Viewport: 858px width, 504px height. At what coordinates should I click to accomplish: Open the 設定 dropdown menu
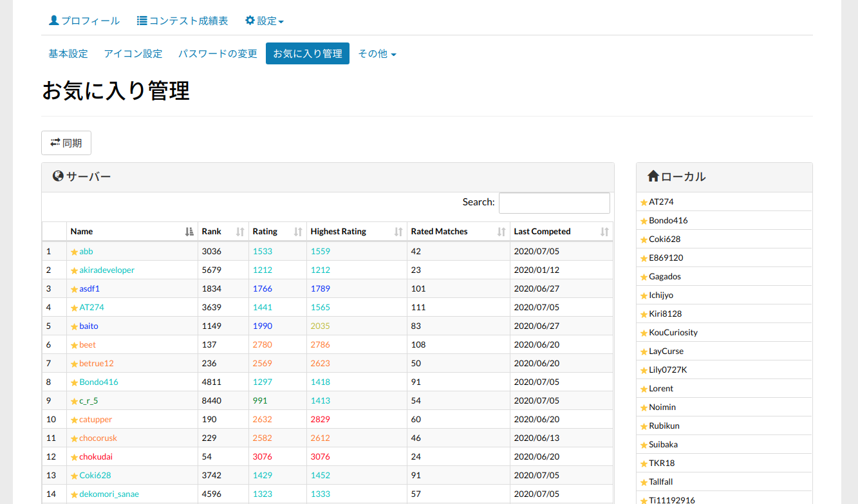coord(265,21)
